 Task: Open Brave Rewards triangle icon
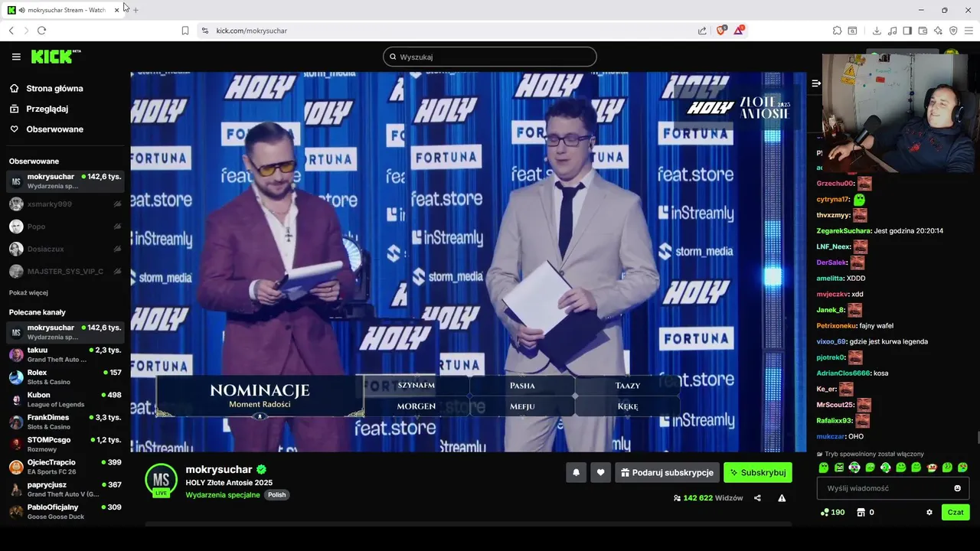(x=739, y=31)
